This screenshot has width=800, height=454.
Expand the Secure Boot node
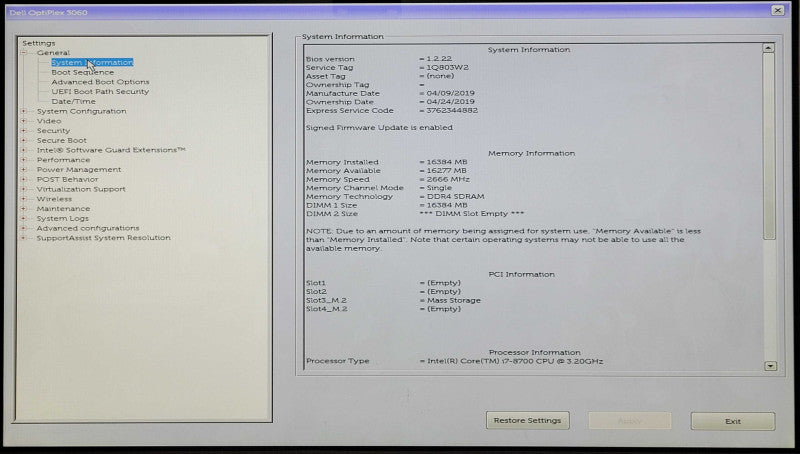pyautogui.click(x=23, y=140)
